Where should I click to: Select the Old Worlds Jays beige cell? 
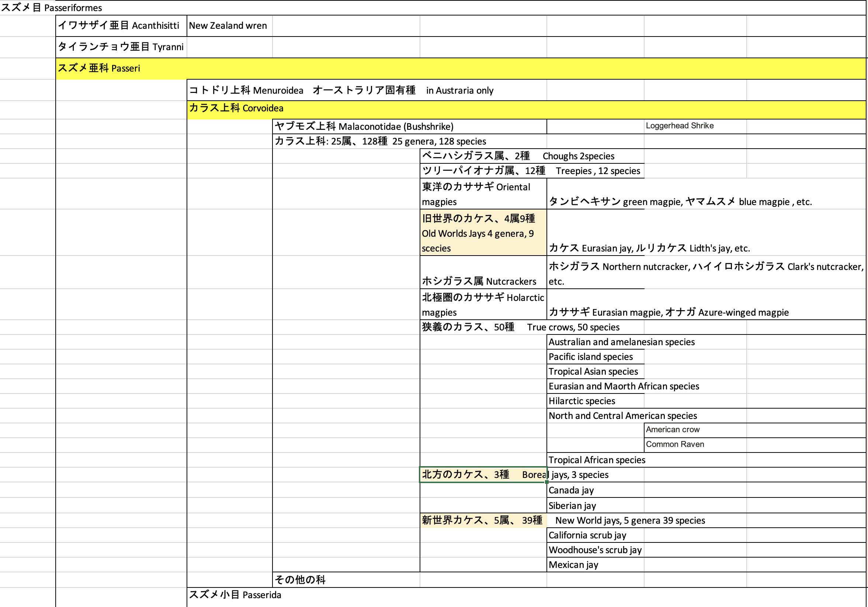point(483,233)
